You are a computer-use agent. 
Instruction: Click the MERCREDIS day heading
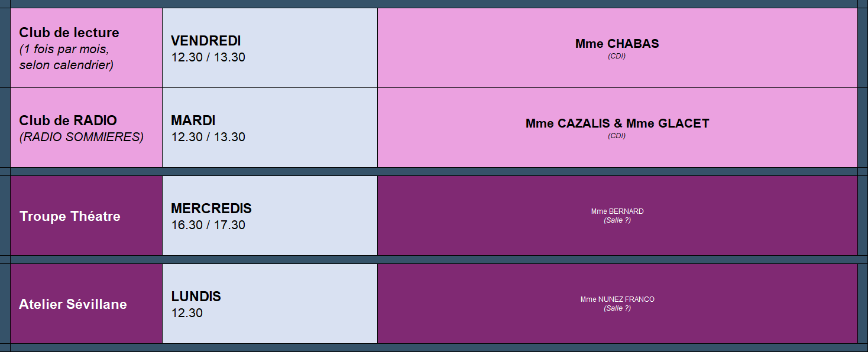(211, 208)
